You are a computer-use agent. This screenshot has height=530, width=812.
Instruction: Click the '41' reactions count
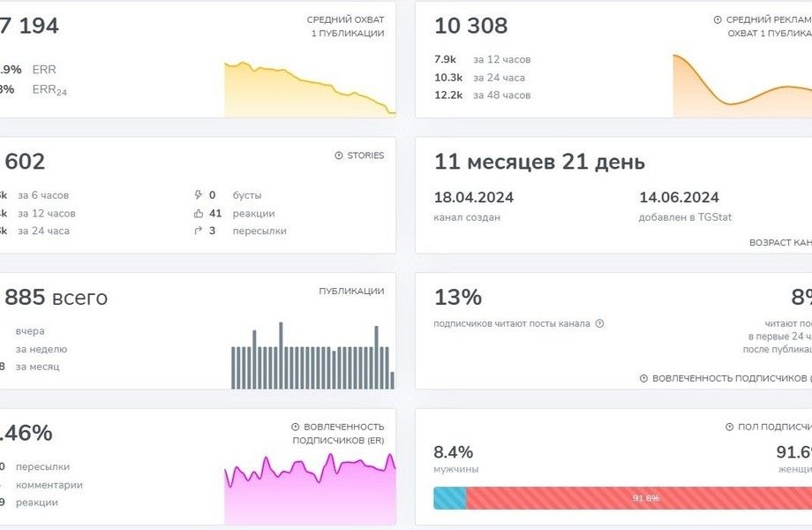(215, 213)
